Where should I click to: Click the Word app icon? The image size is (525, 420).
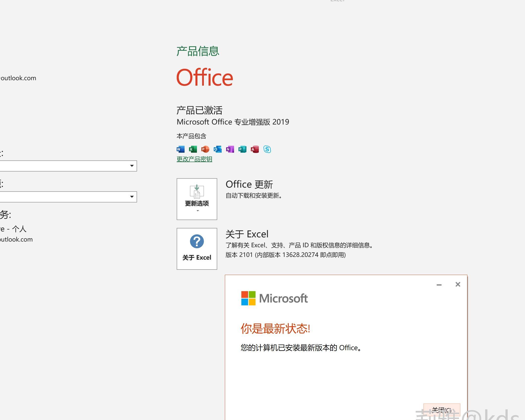(181, 149)
